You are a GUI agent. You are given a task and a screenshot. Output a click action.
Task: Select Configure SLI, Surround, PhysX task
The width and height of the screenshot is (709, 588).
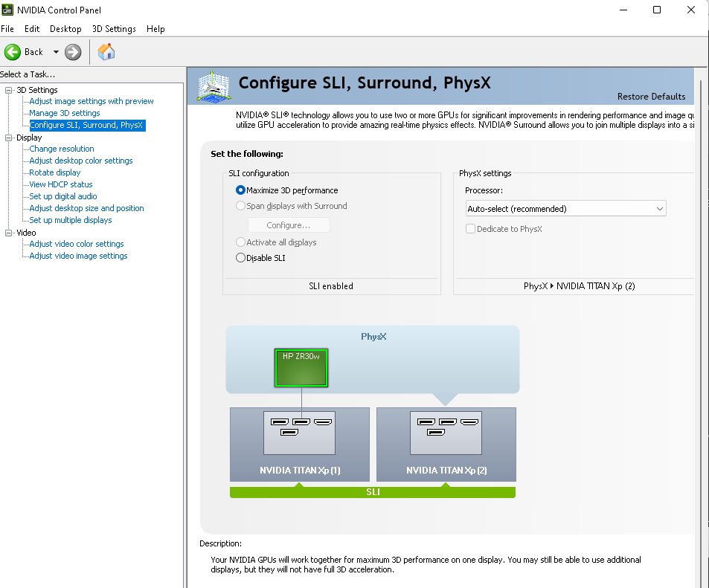coord(86,125)
